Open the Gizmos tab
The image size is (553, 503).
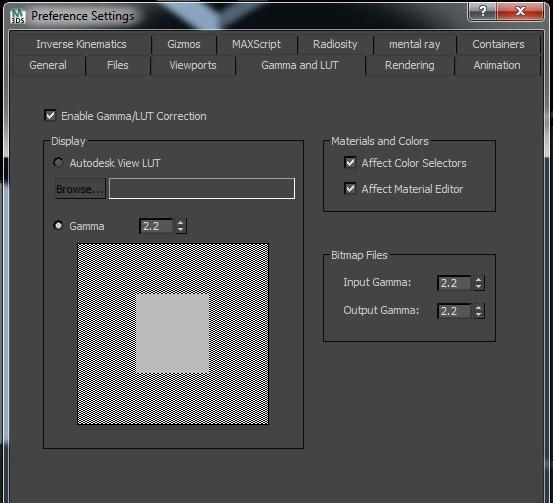click(184, 44)
